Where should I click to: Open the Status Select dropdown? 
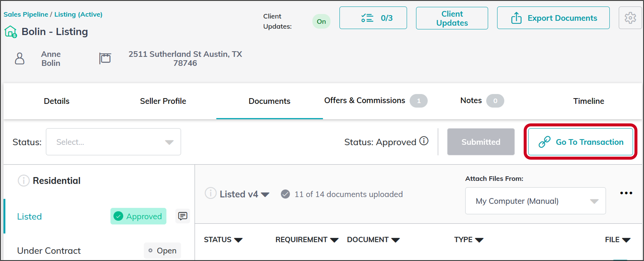click(x=113, y=142)
